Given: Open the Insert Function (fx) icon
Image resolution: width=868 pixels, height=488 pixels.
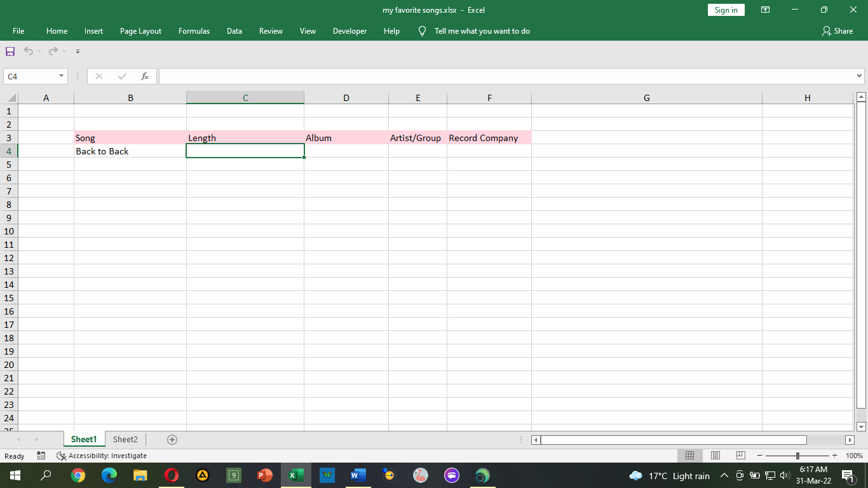Looking at the screenshot, I should (145, 76).
